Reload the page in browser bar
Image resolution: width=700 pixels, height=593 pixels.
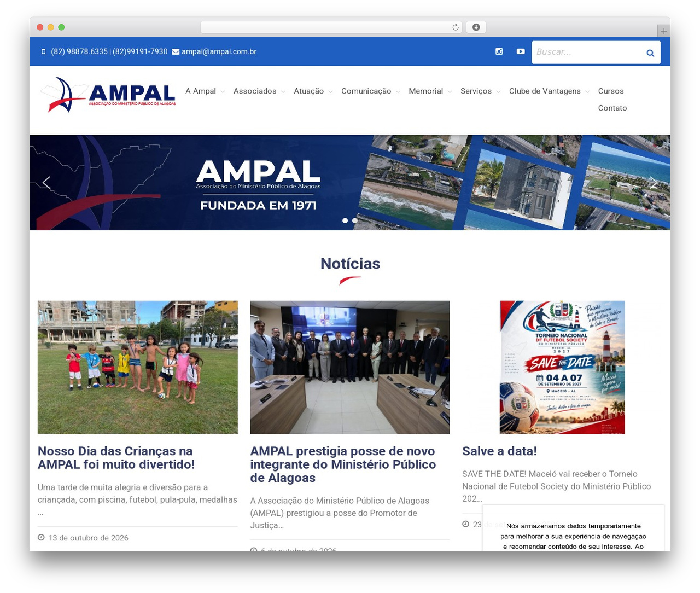point(456,27)
